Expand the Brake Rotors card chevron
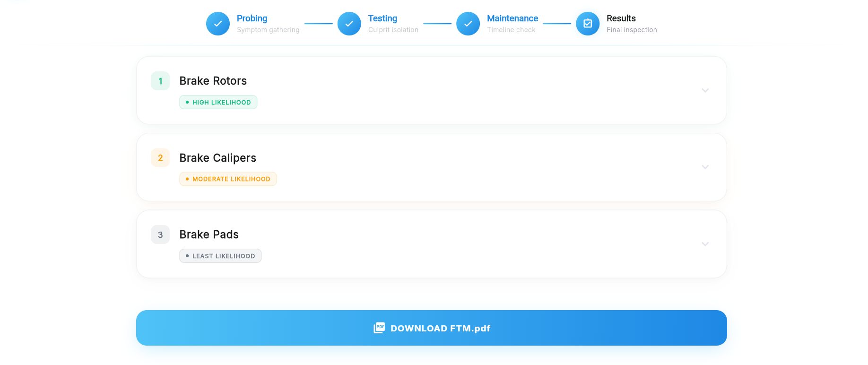This screenshot has width=868, height=365. tap(705, 90)
